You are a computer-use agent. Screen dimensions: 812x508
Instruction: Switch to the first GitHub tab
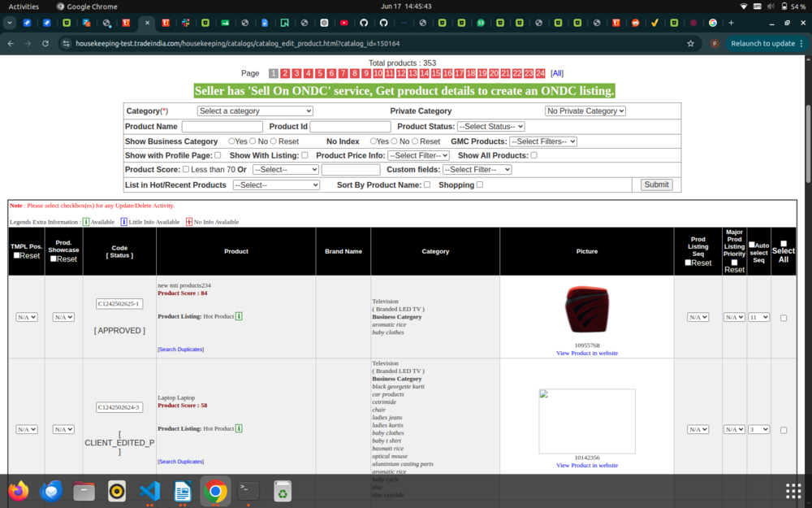(x=364, y=23)
